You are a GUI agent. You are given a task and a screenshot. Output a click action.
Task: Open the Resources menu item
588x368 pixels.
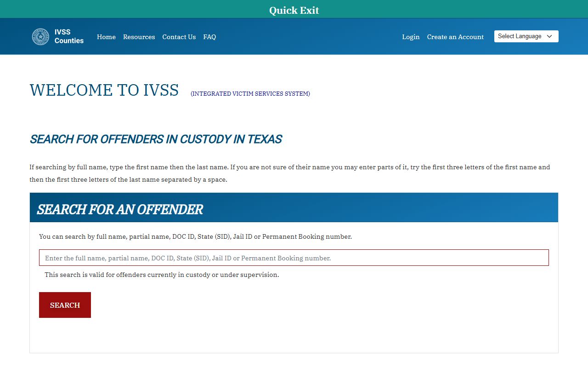pos(139,37)
